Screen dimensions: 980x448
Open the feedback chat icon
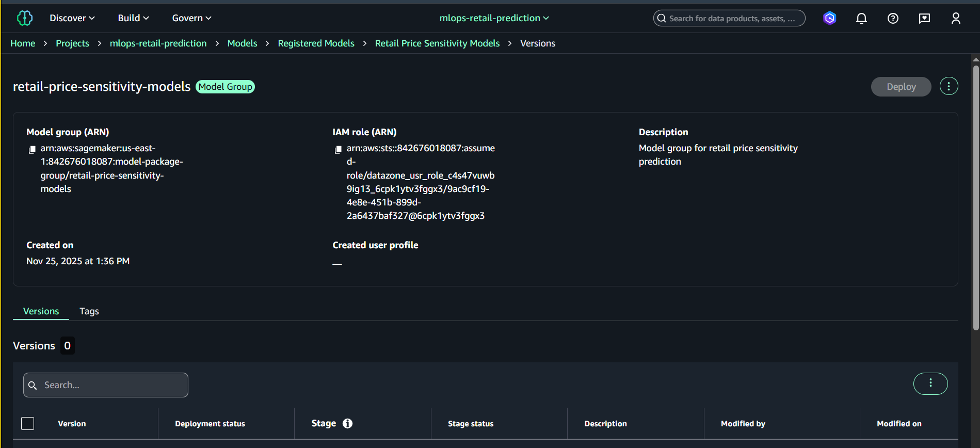pos(924,18)
